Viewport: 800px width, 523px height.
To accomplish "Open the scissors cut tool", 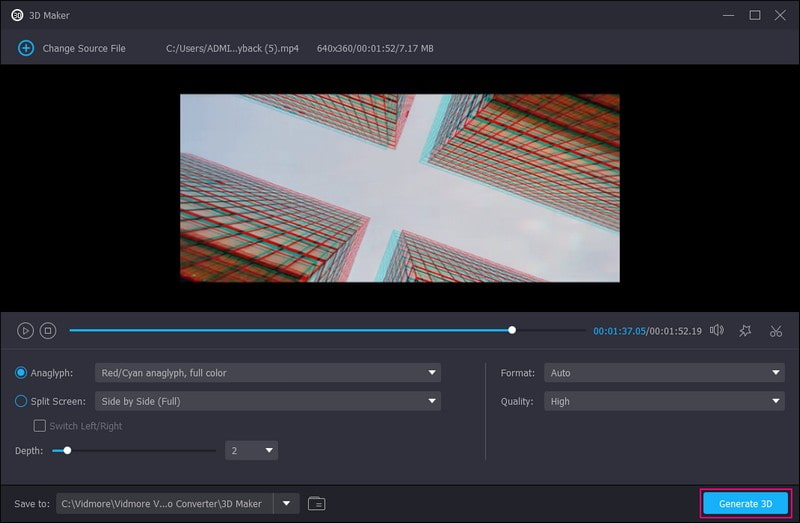I will tap(775, 331).
